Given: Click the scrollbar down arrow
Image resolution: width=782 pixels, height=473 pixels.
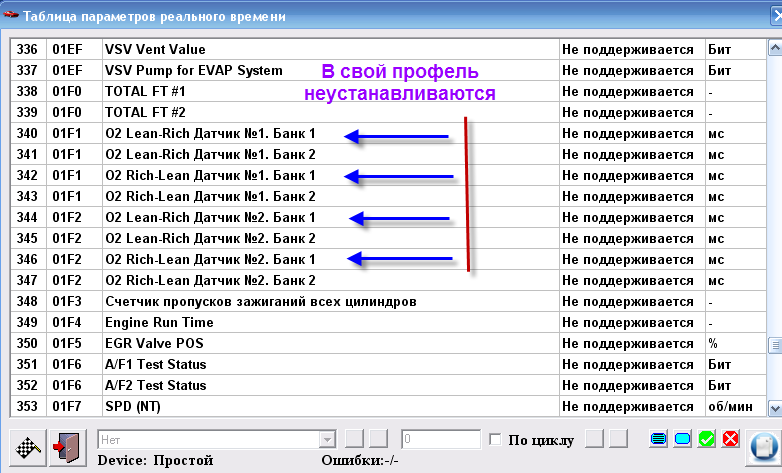Looking at the screenshot, I should (773, 407).
